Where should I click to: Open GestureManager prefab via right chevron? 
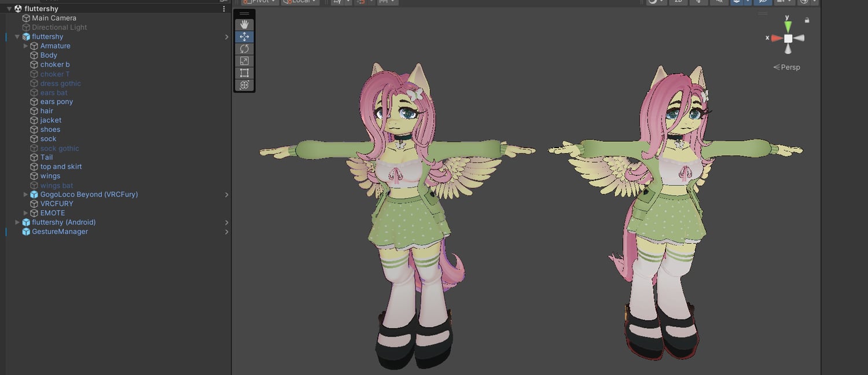pyautogui.click(x=226, y=232)
